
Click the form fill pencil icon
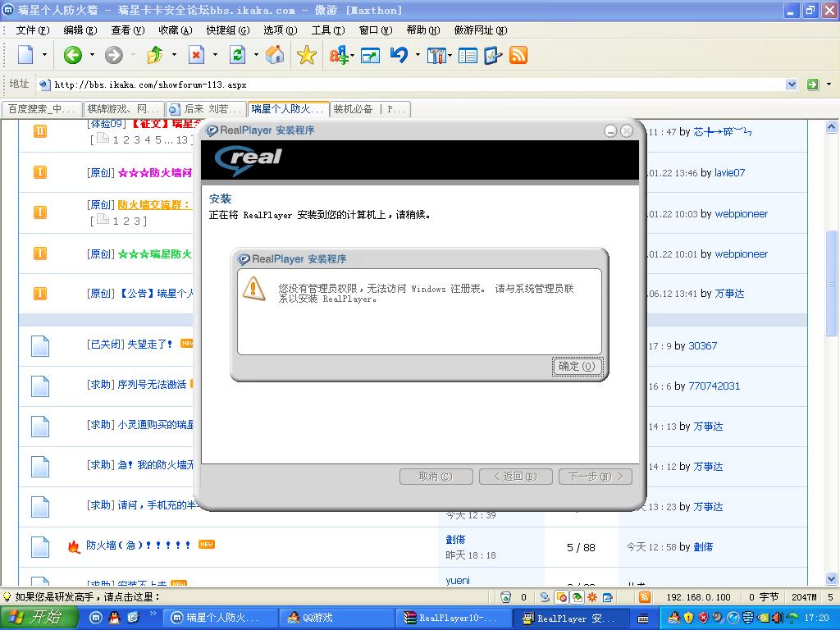tap(493, 55)
